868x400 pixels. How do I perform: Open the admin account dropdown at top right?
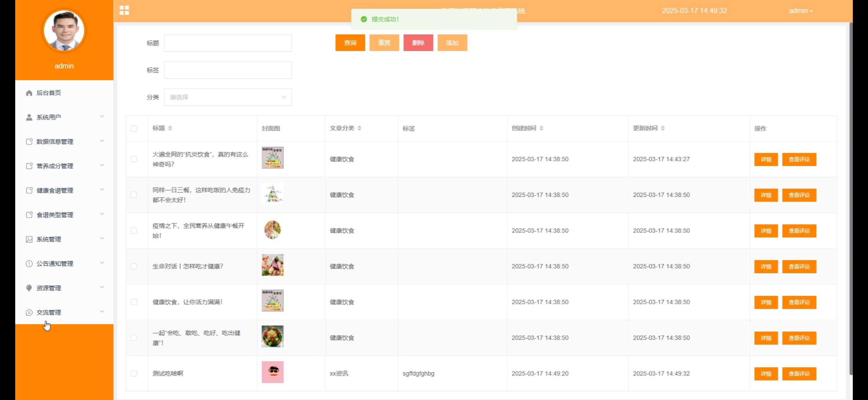[800, 11]
